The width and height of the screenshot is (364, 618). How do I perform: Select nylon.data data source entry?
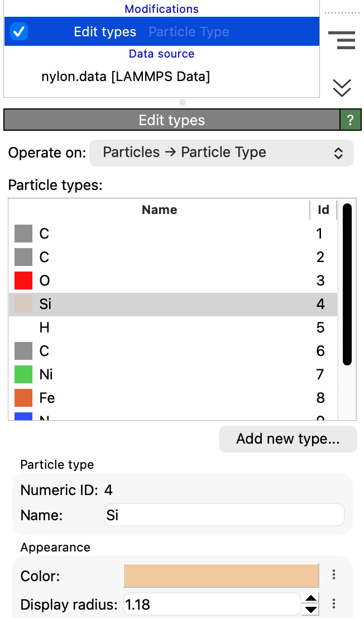[126, 77]
